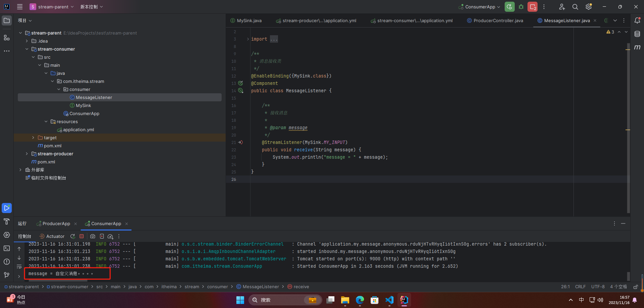
Task: Open Code With Me add-user icon
Action: coord(562,7)
